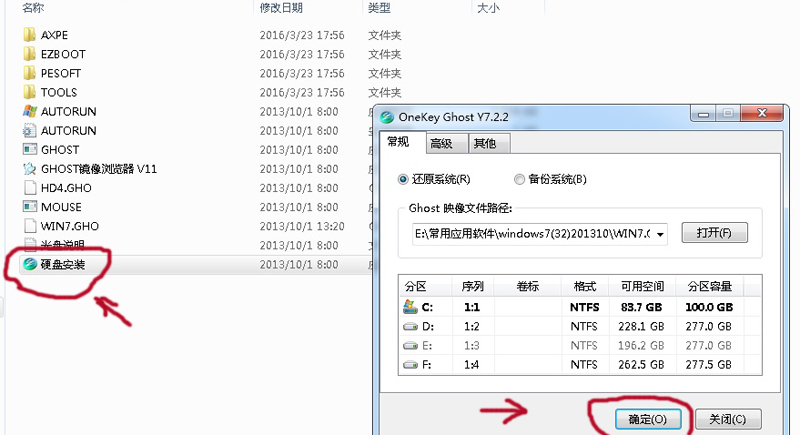Click the 2013/10/1 13:20 date entry
800x435 pixels.
click(302, 226)
